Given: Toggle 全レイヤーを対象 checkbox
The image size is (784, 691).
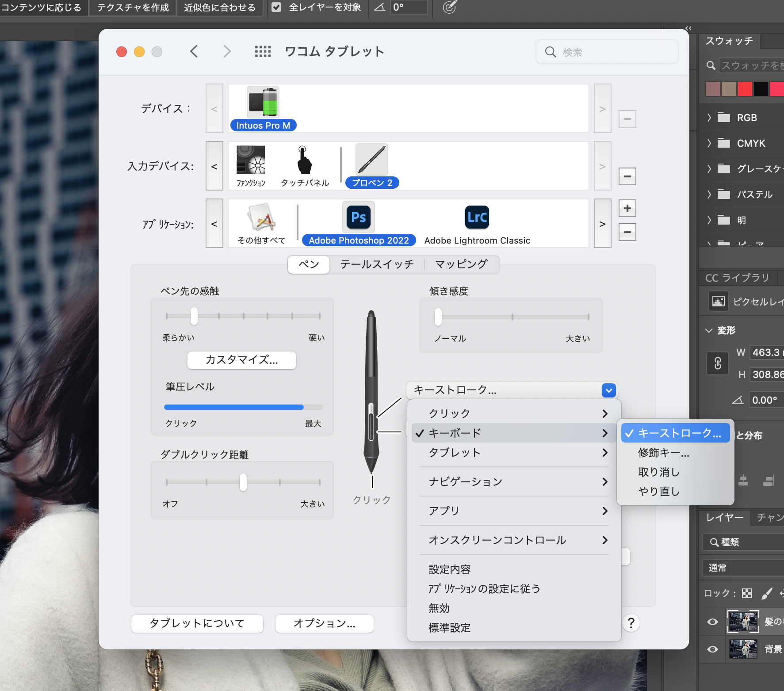Looking at the screenshot, I should 276,7.
